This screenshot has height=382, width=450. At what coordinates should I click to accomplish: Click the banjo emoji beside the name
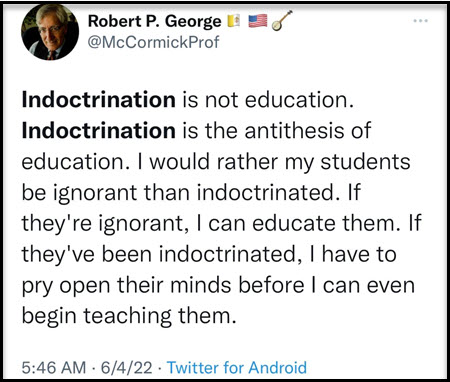tap(282, 21)
